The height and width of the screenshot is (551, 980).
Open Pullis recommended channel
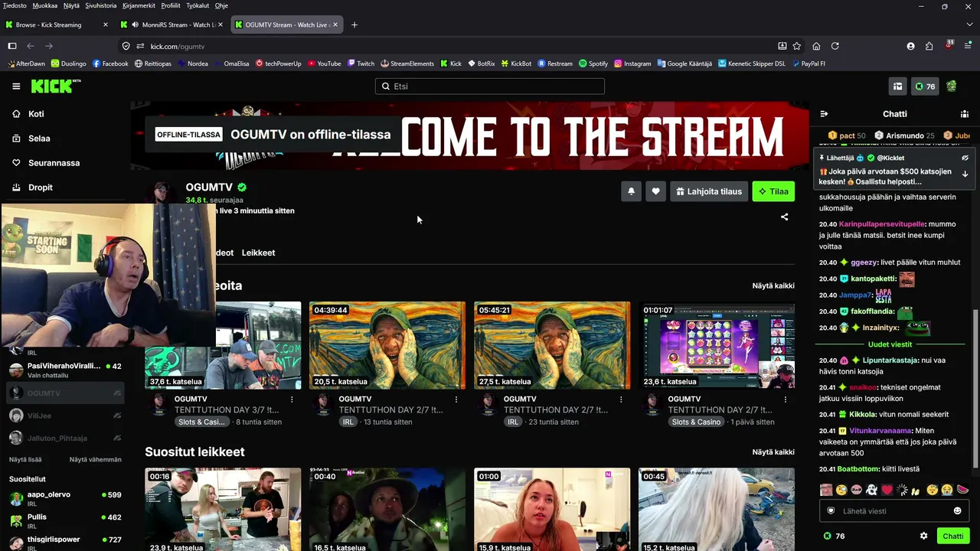pyautogui.click(x=65, y=520)
